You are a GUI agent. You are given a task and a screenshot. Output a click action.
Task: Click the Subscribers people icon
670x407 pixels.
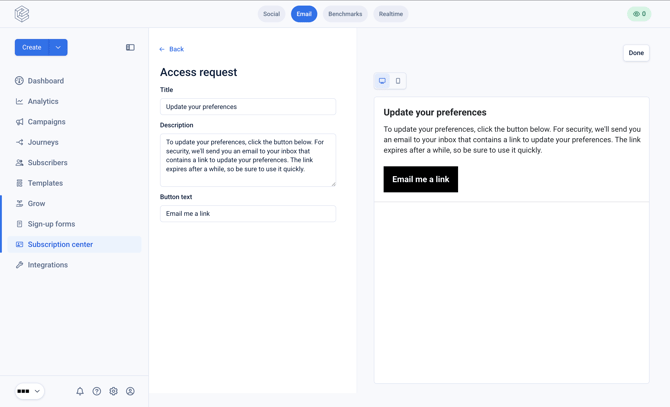[19, 163]
